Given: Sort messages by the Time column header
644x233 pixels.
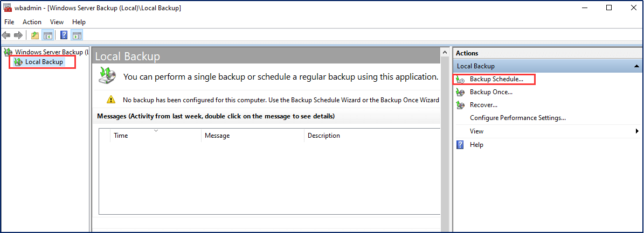Looking at the screenshot, I should click(x=121, y=136).
